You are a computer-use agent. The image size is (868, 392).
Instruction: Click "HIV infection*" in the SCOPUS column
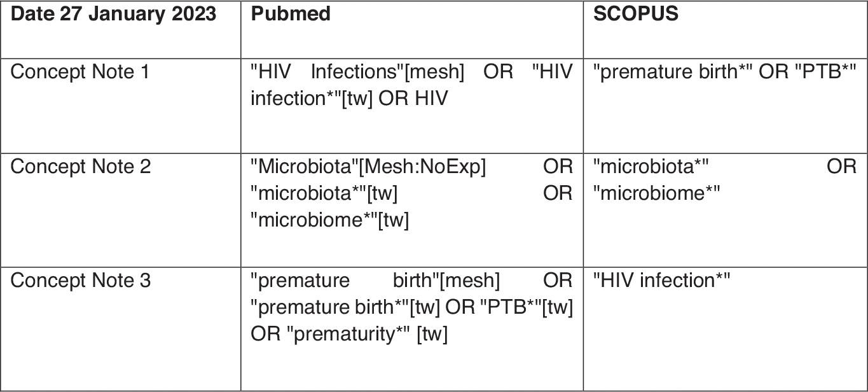[661, 280]
